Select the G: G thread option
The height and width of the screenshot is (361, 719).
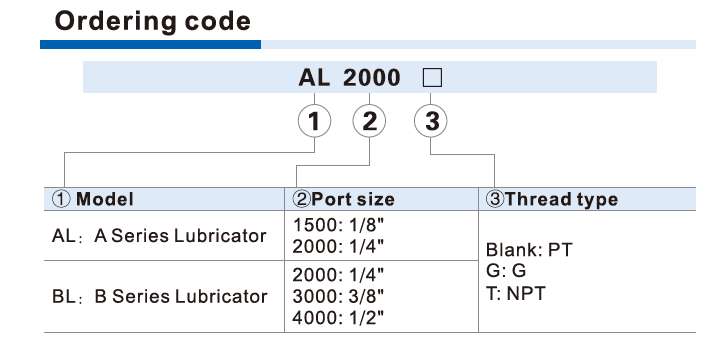(x=506, y=271)
